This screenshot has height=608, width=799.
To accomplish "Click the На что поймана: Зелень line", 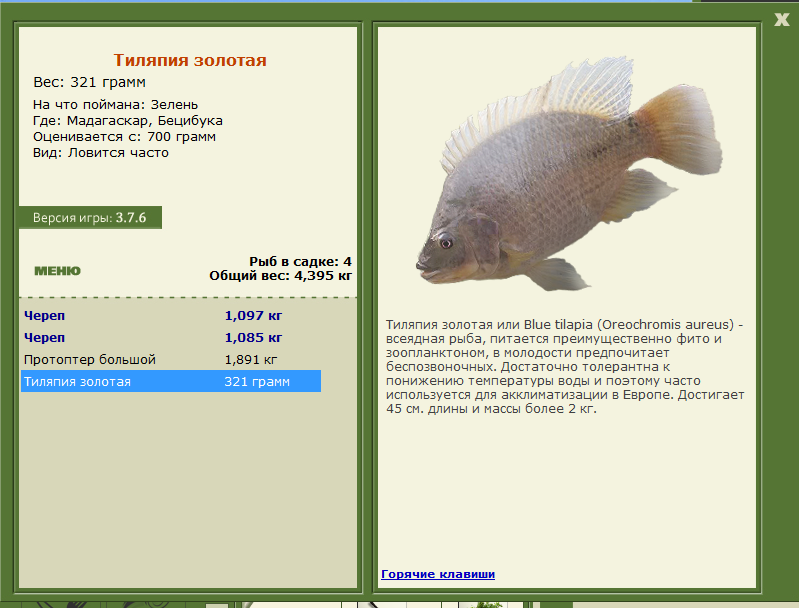I will pos(116,104).
